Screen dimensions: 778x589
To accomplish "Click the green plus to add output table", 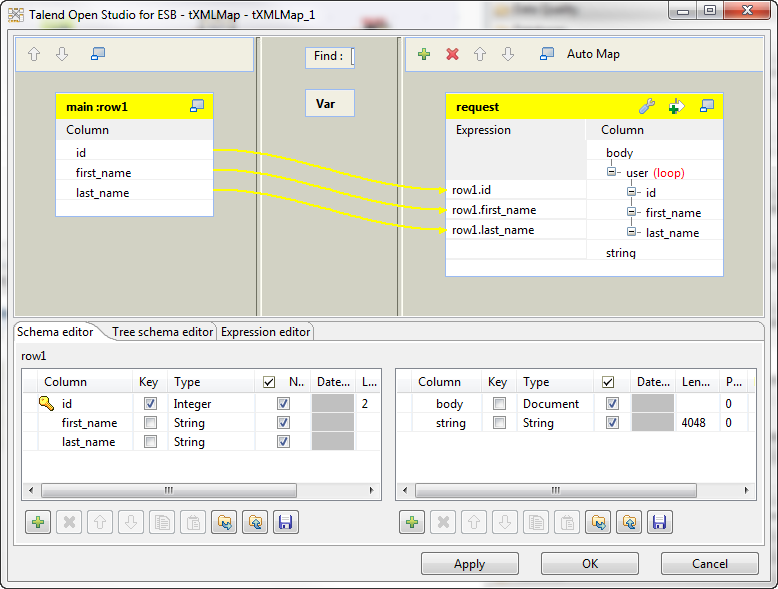I will point(424,54).
